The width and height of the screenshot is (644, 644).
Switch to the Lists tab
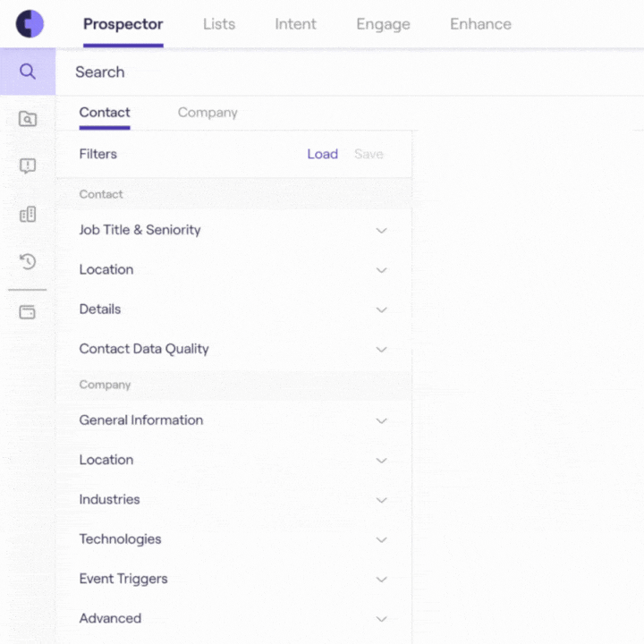click(219, 24)
